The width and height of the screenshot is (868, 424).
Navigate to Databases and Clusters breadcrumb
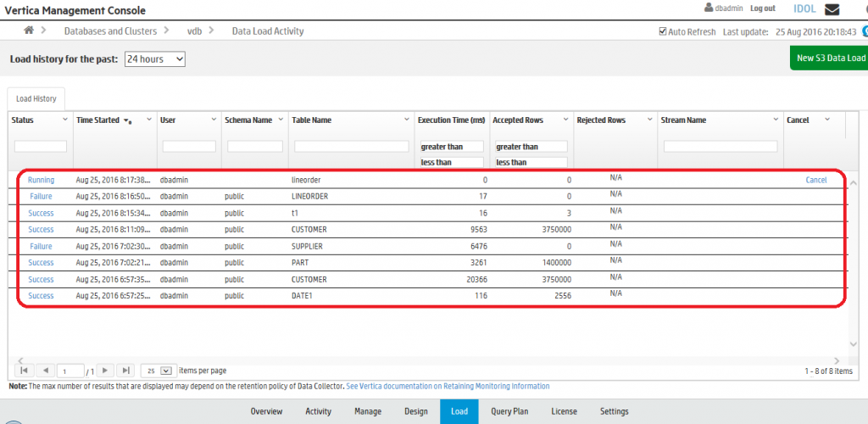pos(110,31)
